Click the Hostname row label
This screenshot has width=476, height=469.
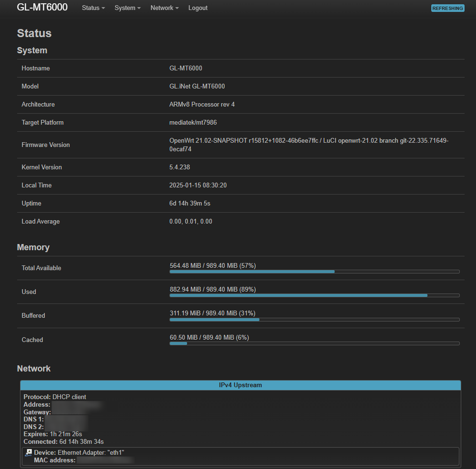pyautogui.click(x=36, y=68)
